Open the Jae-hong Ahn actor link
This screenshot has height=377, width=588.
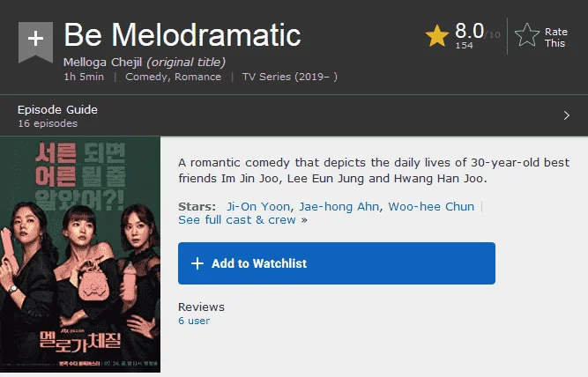(x=339, y=206)
